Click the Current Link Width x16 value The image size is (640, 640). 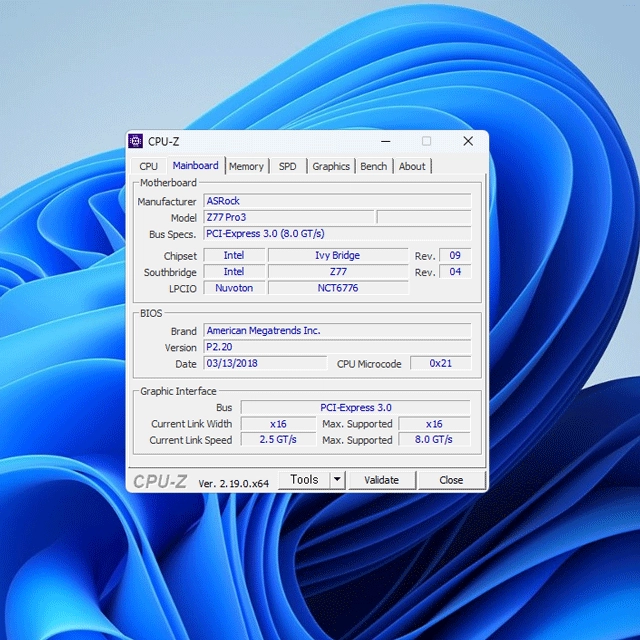tap(278, 424)
